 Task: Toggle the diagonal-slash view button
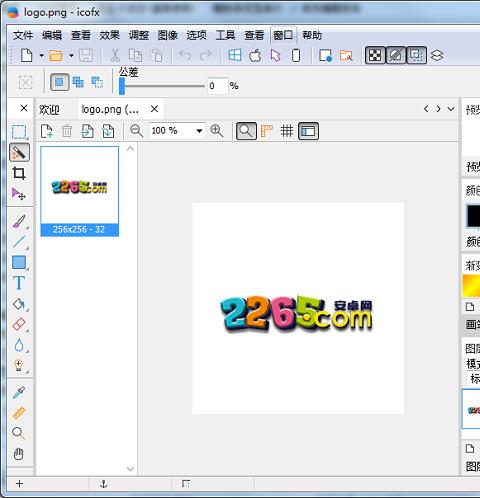click(x=396, y=55)
